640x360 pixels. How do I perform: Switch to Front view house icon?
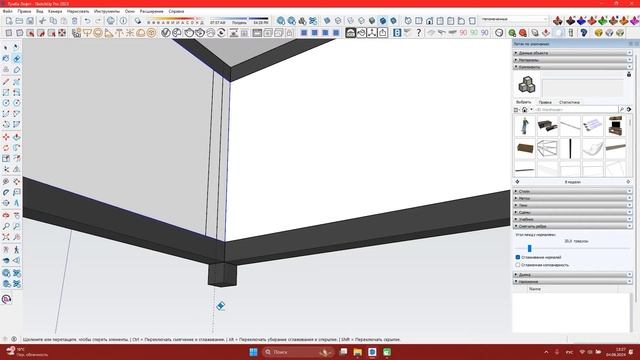[x=429, y=21]
